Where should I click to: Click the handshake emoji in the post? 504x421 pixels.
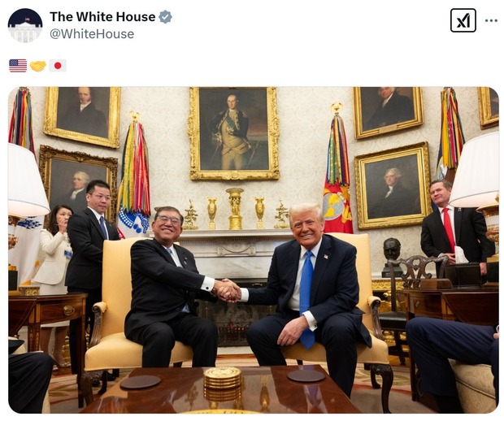(38, 66)
